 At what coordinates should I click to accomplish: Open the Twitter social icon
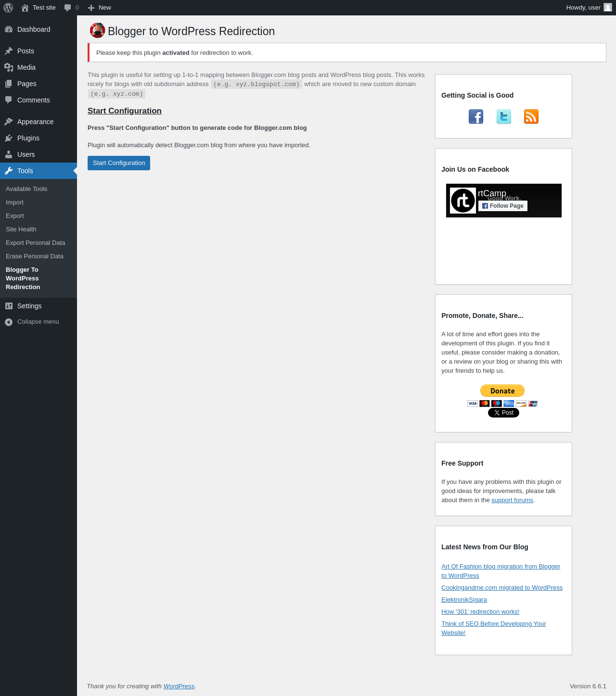[x=504, y=116]
